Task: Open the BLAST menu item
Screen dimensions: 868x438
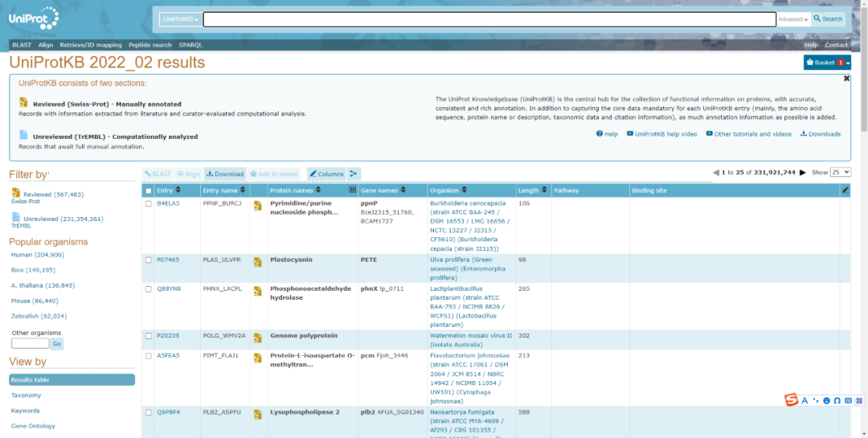Action: tap(22, 45)
